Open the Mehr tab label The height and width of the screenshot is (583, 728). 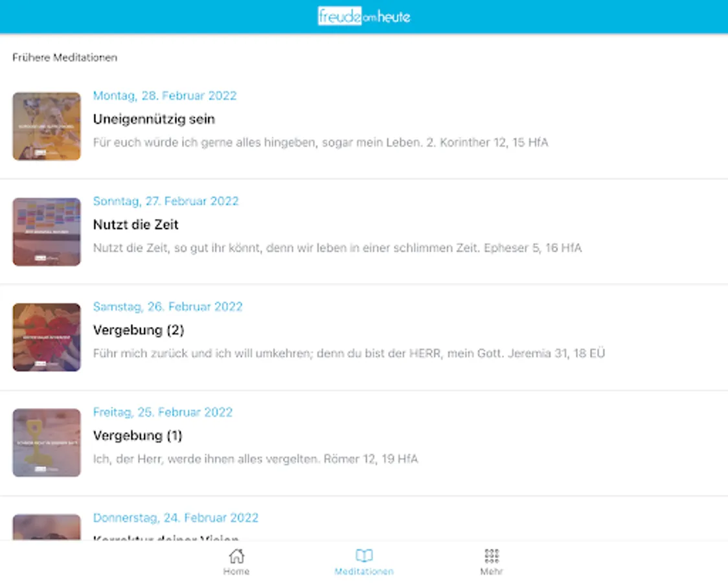tap(492, 571)
